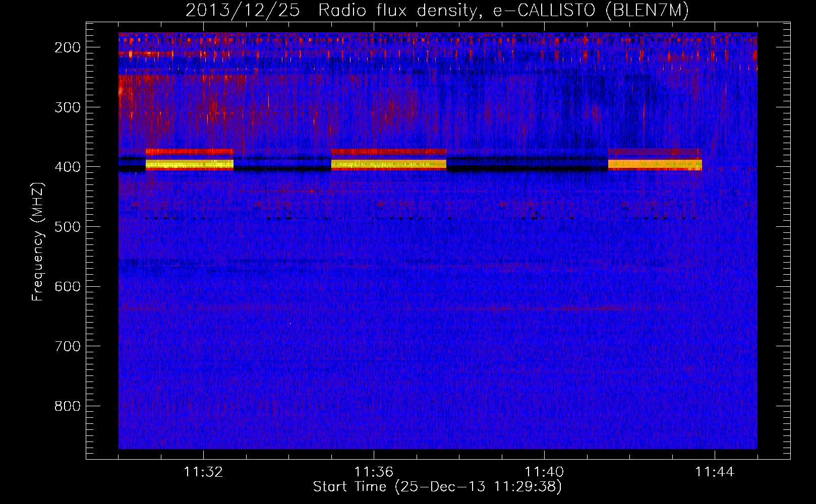The image size is (816, 504).
Task: Click the second yellow burst band near 11:36
Action: [389, 164]
